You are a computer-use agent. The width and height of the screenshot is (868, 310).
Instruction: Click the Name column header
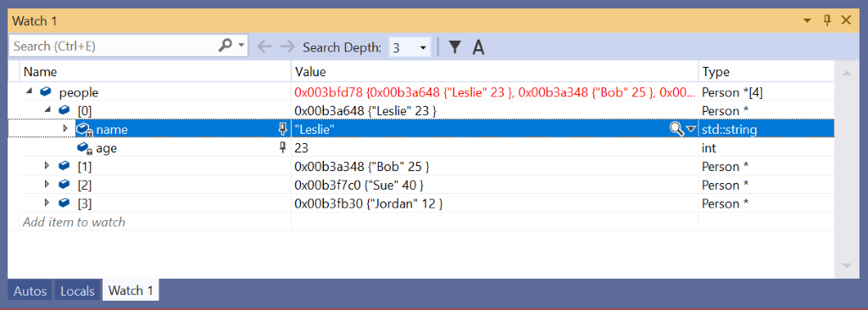coord(156,71)
